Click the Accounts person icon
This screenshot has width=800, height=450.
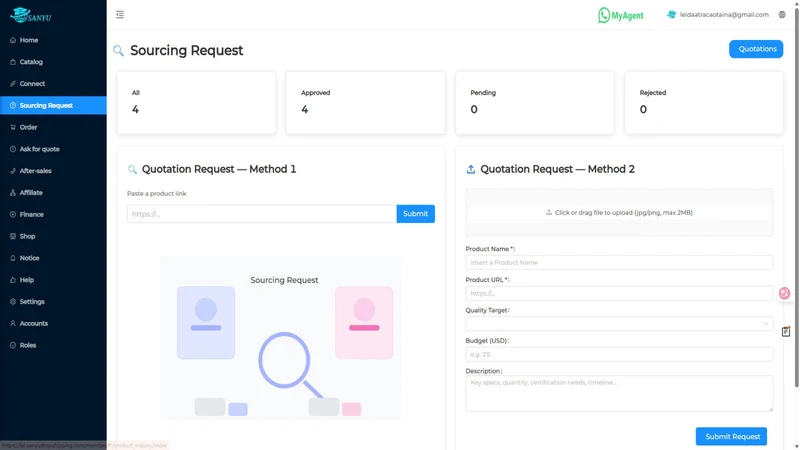(13, 323)
